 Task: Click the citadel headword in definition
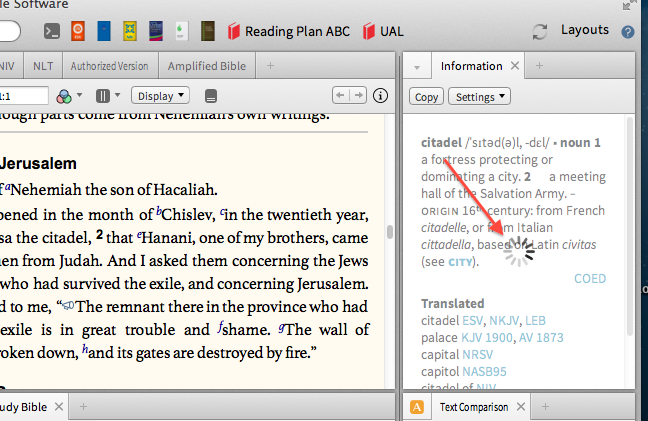pyautogui.click(x=441, y=143)
